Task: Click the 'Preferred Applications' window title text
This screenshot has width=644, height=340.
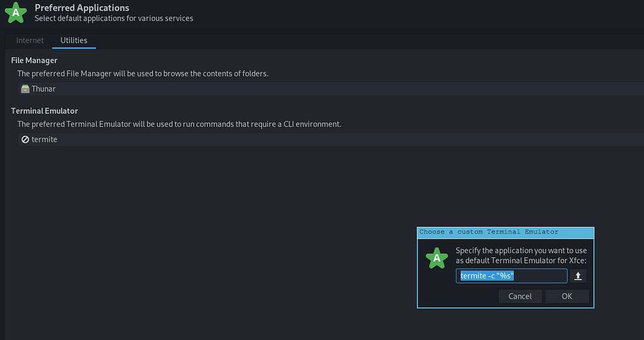Action: [82, 8]
